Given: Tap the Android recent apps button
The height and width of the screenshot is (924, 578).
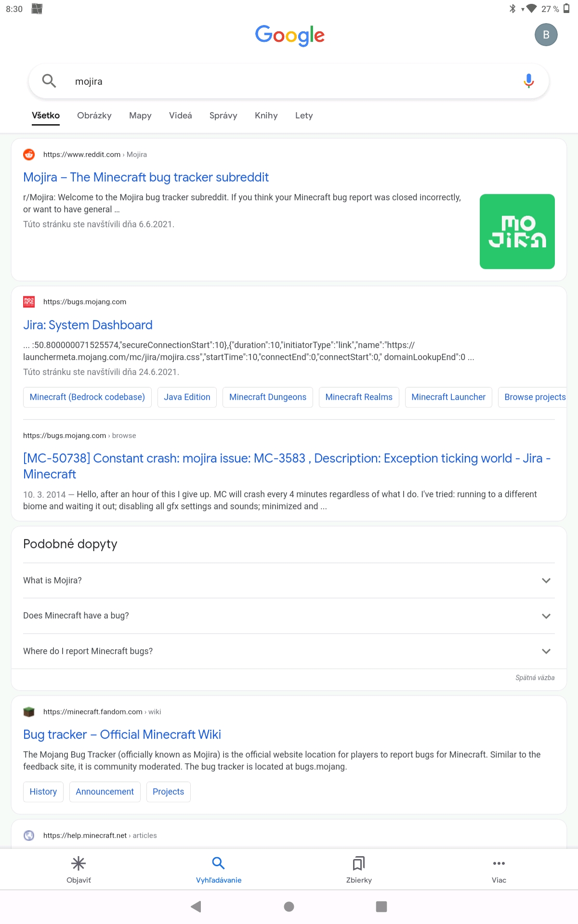Looking at the screenshot, I should point(381,907).
